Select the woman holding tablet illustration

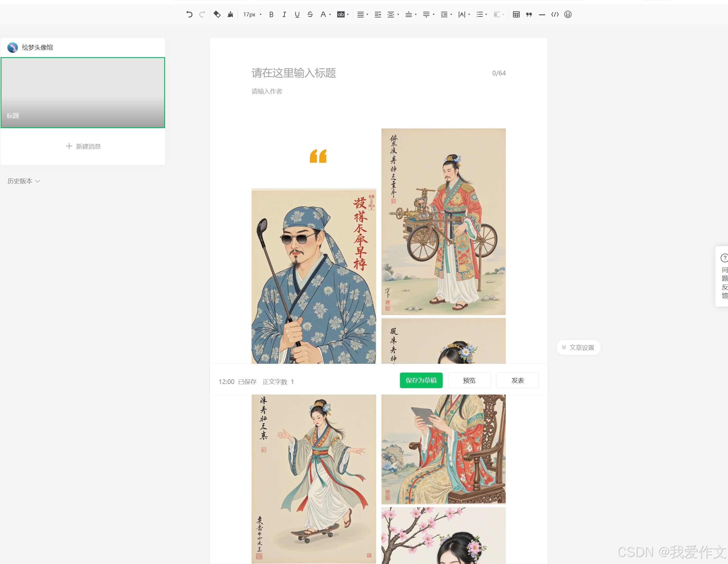tap(443, 449)
